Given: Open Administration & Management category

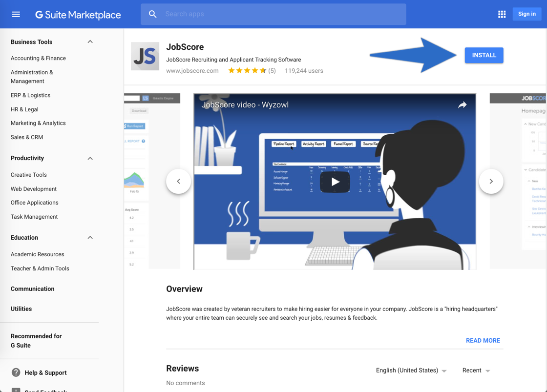Looking at the screenshot, I should tap(32, 77).
